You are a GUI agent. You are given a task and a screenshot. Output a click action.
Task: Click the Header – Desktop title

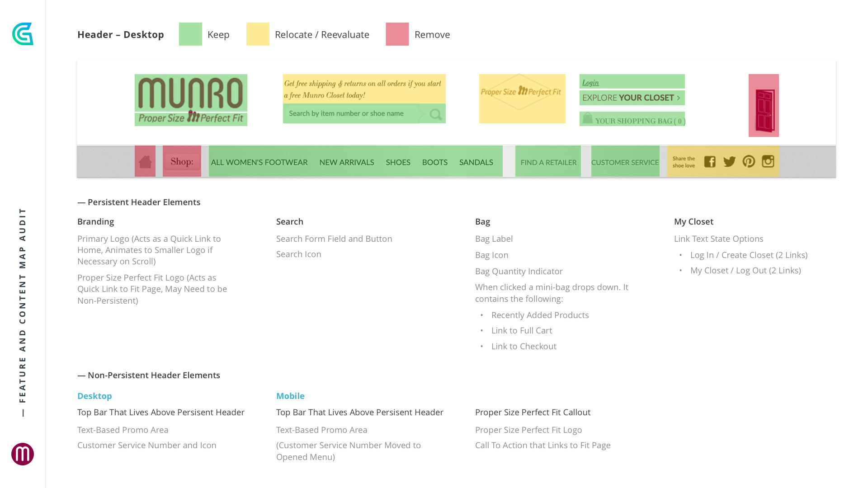tap(121, 34)
